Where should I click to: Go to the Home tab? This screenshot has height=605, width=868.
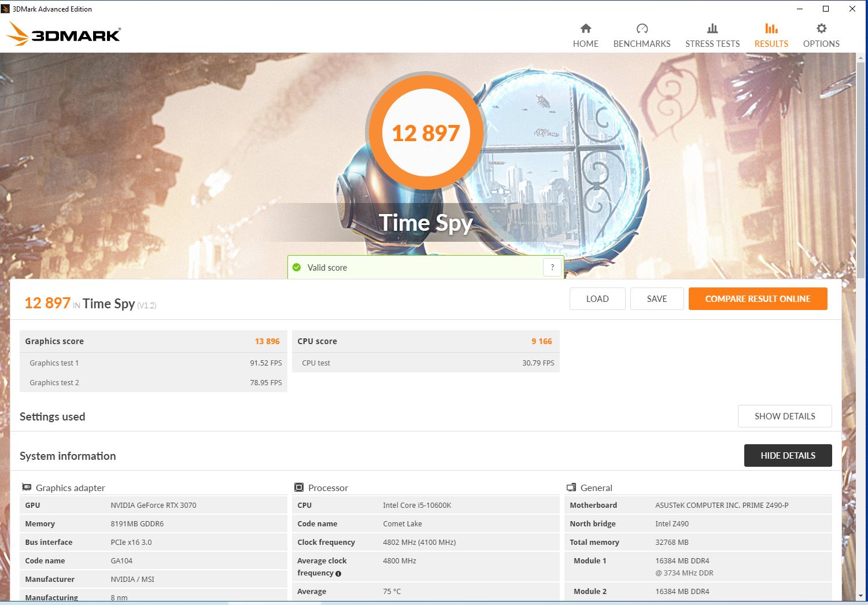[x=586, y=35]
